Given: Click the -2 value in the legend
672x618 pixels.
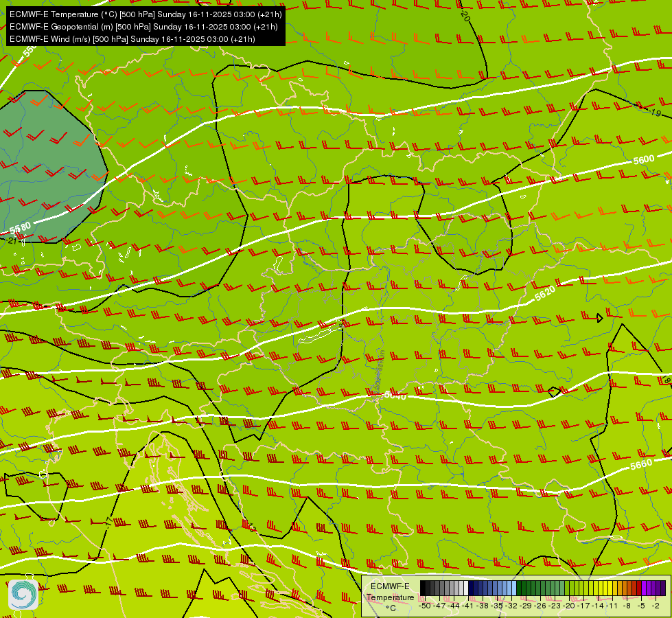Looking at the screenshot, I should (656, 606).
